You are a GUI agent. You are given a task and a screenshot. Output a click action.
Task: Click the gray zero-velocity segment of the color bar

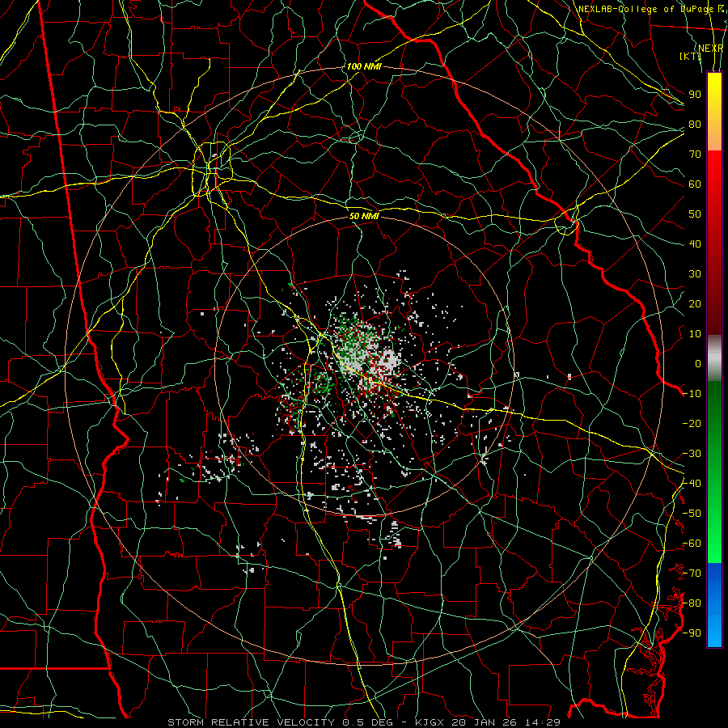(714, 358)
